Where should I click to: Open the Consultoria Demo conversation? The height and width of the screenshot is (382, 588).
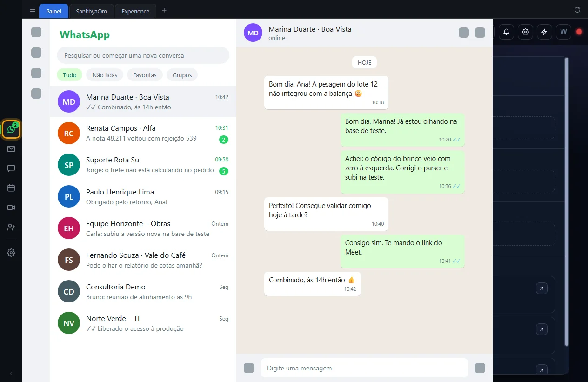tap(143, 291)
